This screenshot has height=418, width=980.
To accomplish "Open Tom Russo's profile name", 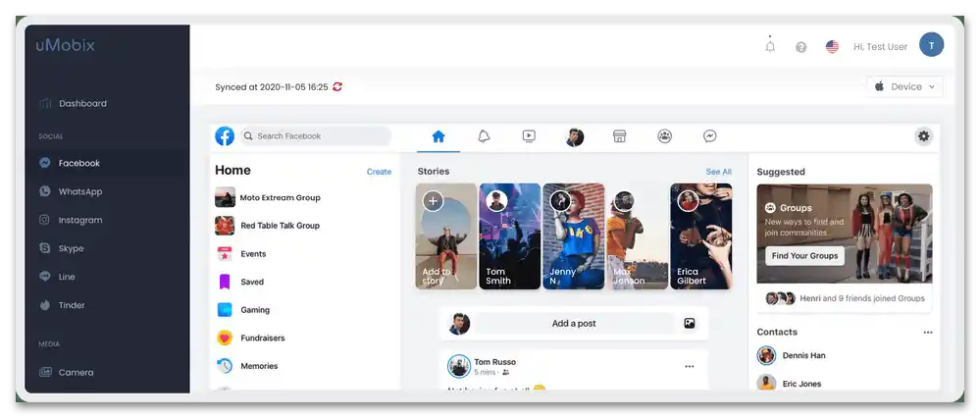I will click(x=495, y=362).
